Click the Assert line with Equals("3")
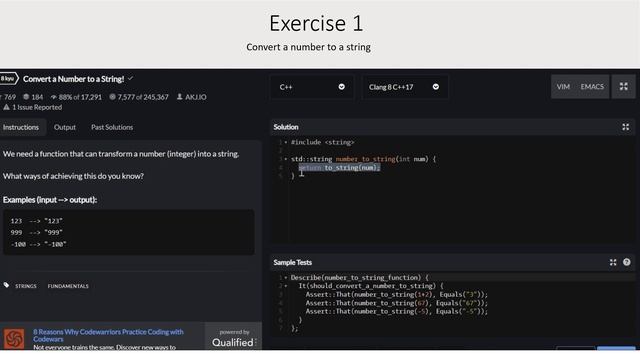Viewport: 640px width, 360px height. [x=396, y=294]
